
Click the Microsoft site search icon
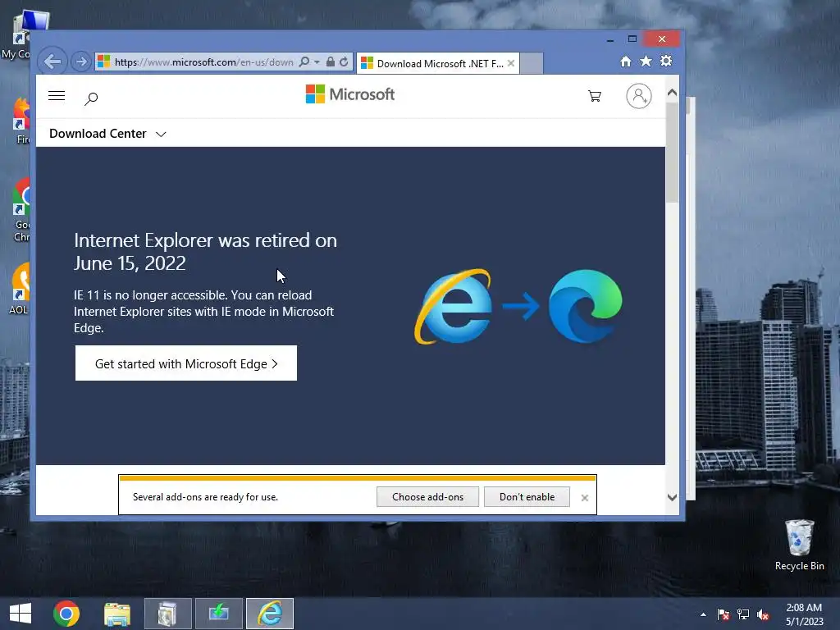(x=91, y=98)
